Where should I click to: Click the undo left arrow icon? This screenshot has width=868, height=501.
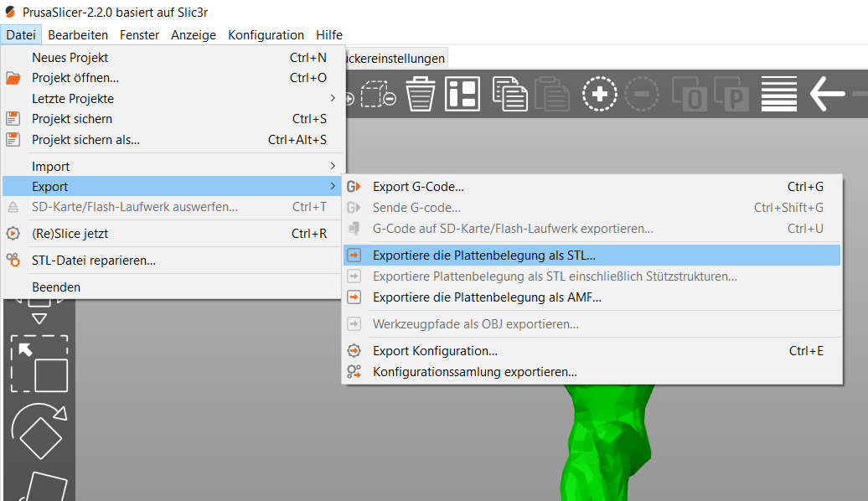click(x=827, y=94)
